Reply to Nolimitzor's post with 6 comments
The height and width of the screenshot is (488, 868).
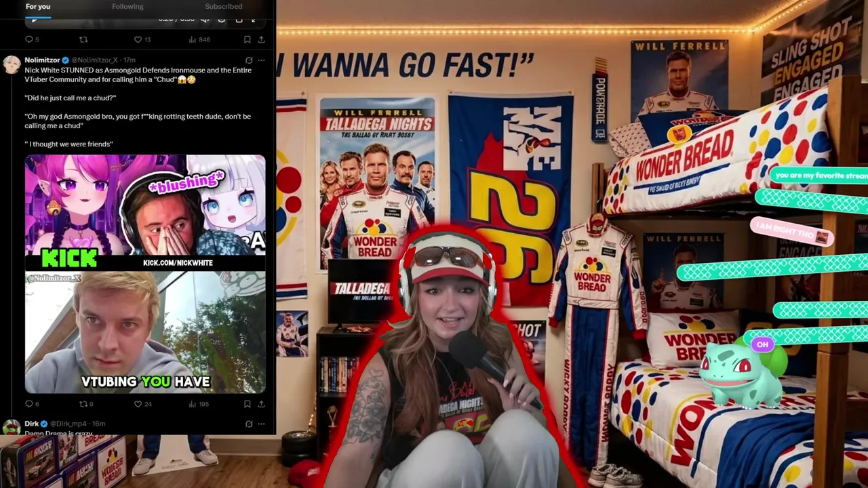(32, 404)
